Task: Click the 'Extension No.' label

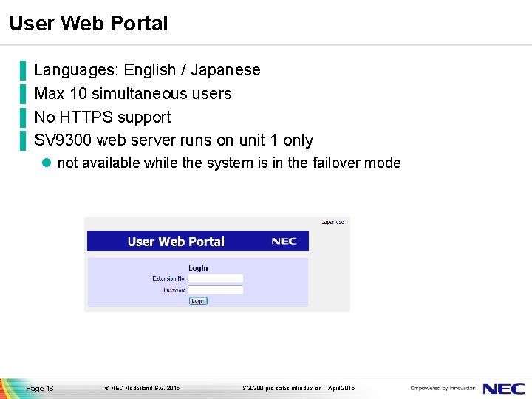Action: pyautogui.click(x=169, y=279)
